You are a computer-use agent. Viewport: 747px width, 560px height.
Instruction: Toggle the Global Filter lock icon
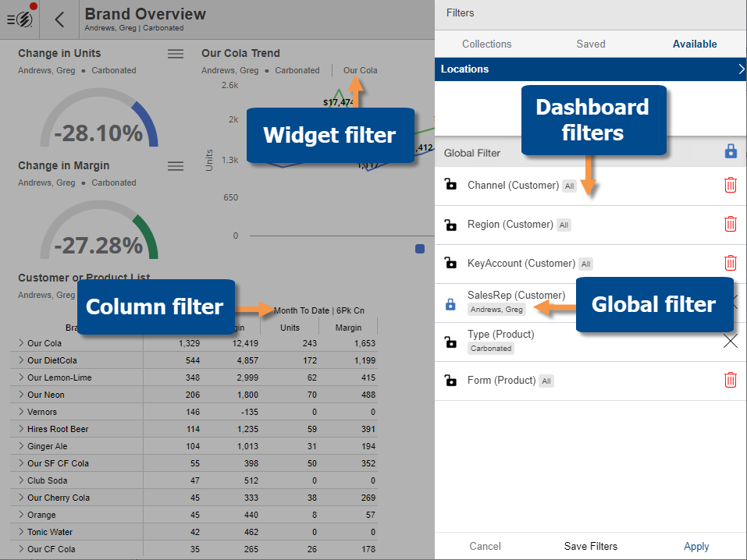tap(731, 152)
